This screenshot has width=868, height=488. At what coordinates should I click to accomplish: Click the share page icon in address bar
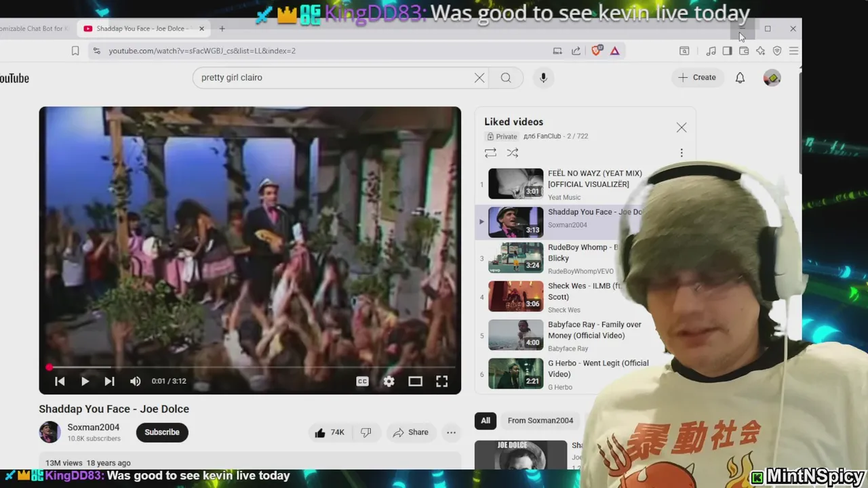(x=576, y=51)
